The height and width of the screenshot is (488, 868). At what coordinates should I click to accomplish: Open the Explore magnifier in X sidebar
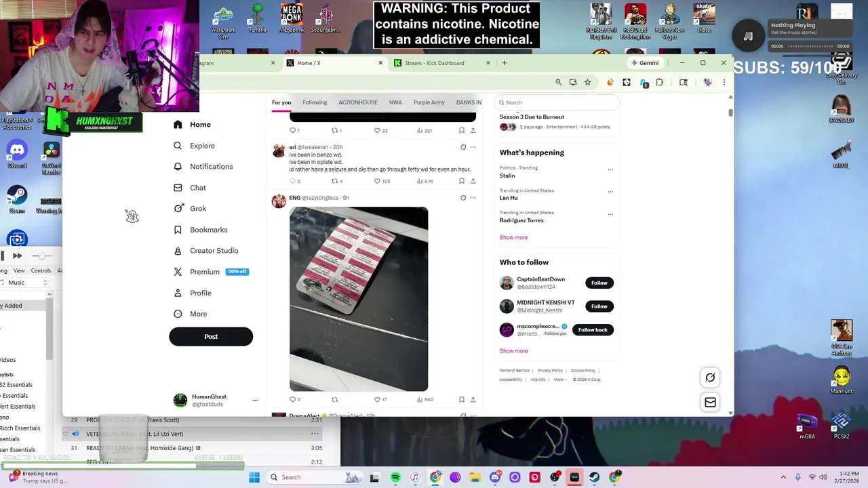178,146
